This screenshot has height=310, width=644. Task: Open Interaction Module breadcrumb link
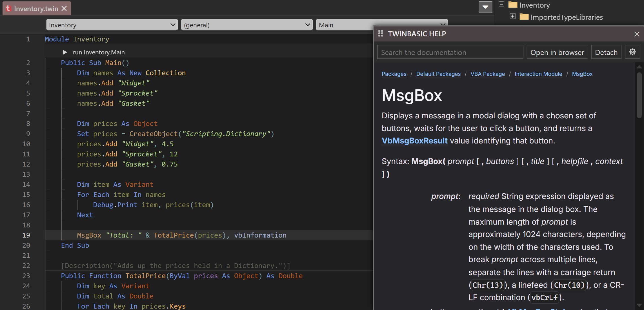pos(538,74)
